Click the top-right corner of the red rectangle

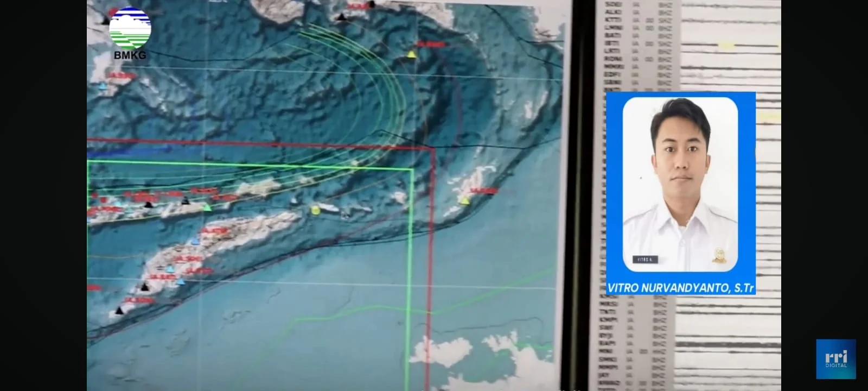pyautogui.click(x=434, y=149)
